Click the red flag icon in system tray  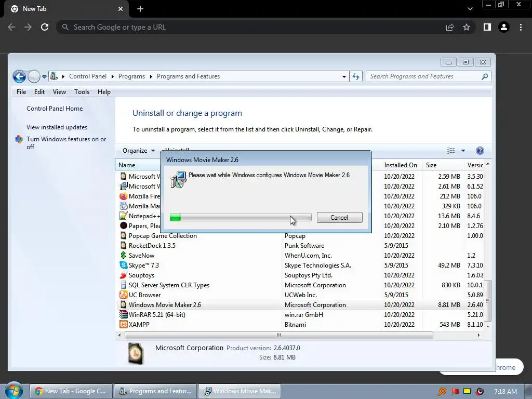[x=455, y=392]
